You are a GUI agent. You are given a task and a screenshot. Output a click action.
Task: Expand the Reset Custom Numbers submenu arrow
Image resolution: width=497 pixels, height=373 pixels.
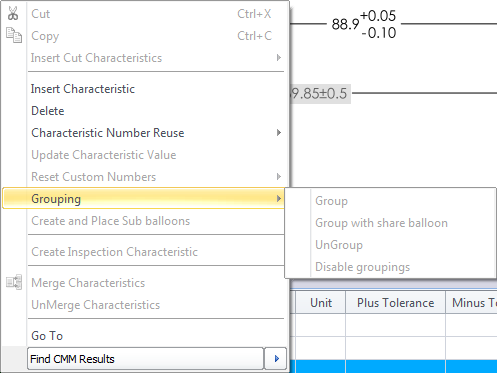[279, 177]
